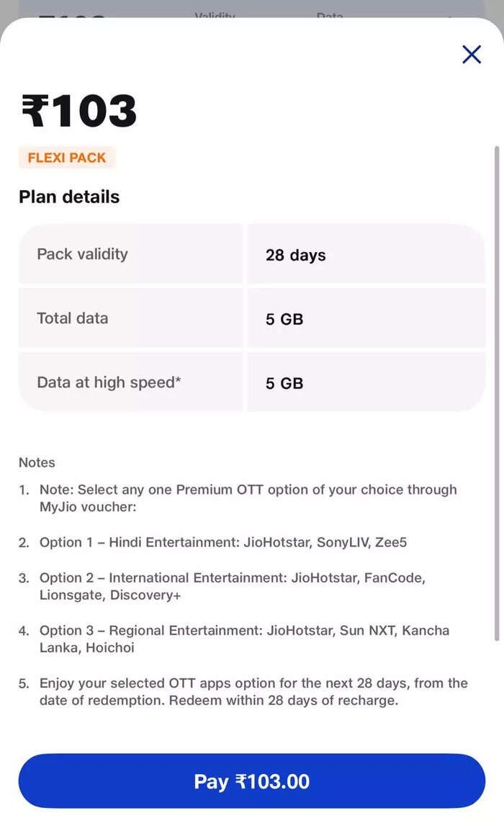Select the 28 days redemption note
The height and width of the screenshot is (836, 504).
point(253,691)
